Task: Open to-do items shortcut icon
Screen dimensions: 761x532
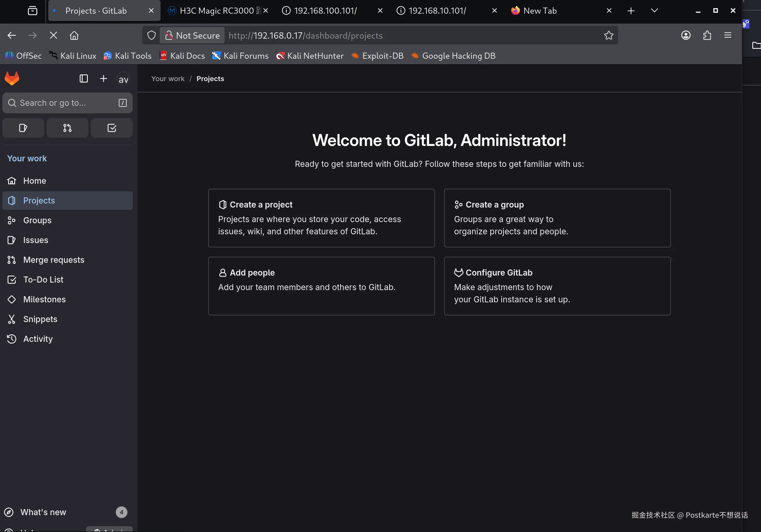Action: pos(111,128)
